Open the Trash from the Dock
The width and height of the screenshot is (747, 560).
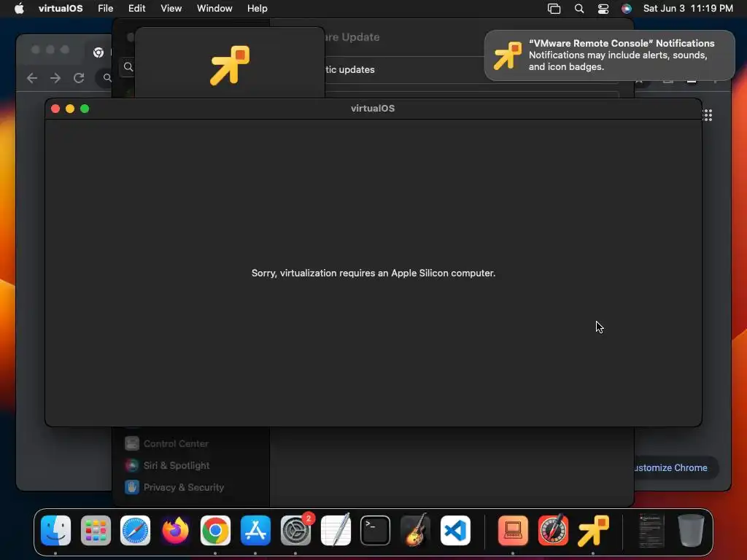[691, 530]
